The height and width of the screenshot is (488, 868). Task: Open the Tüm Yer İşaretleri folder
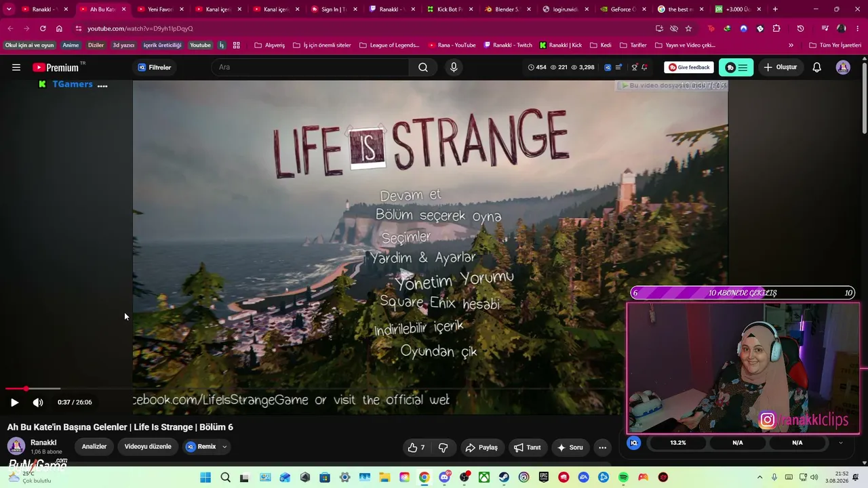(835, 45)
